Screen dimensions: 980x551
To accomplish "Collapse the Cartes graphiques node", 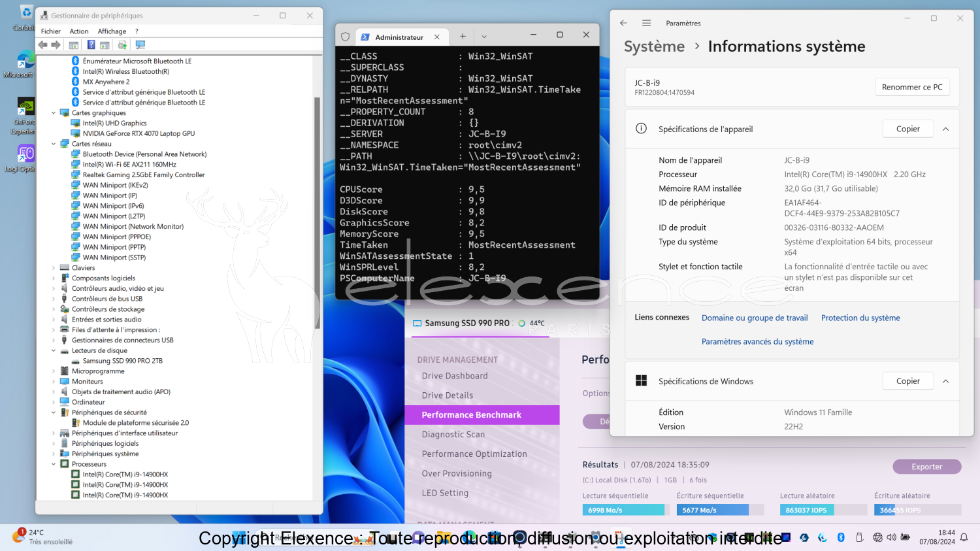I will click(54, 113).
